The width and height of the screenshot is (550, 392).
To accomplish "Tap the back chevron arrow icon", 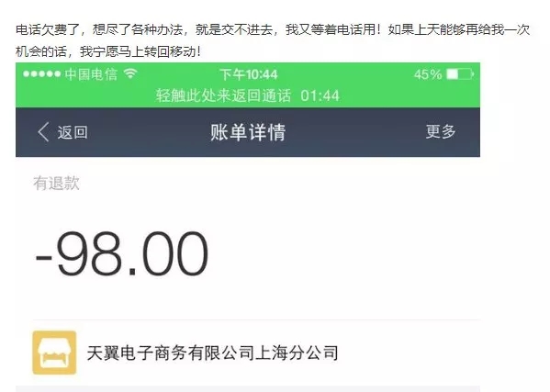I will click(x=43, y=132).
